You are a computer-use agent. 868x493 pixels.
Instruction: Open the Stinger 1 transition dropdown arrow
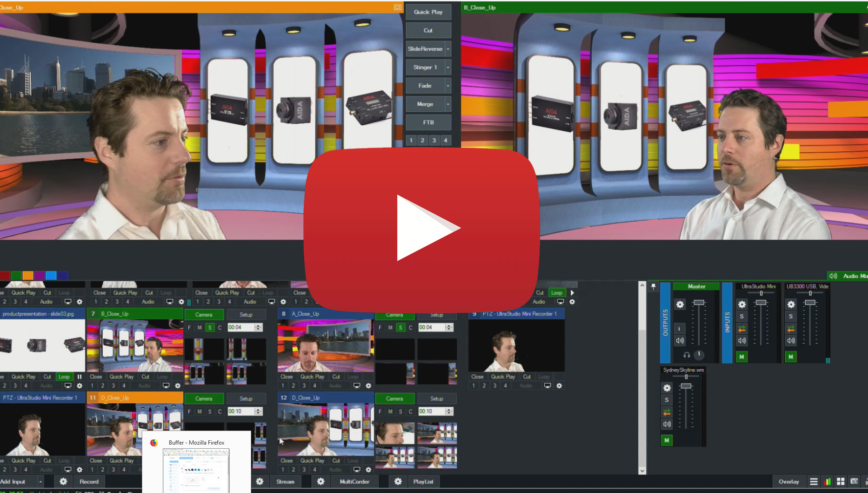[448, 68]
